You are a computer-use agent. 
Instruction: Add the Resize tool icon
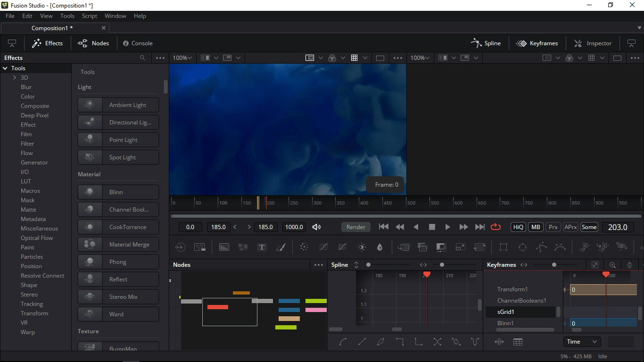[460, 247]
